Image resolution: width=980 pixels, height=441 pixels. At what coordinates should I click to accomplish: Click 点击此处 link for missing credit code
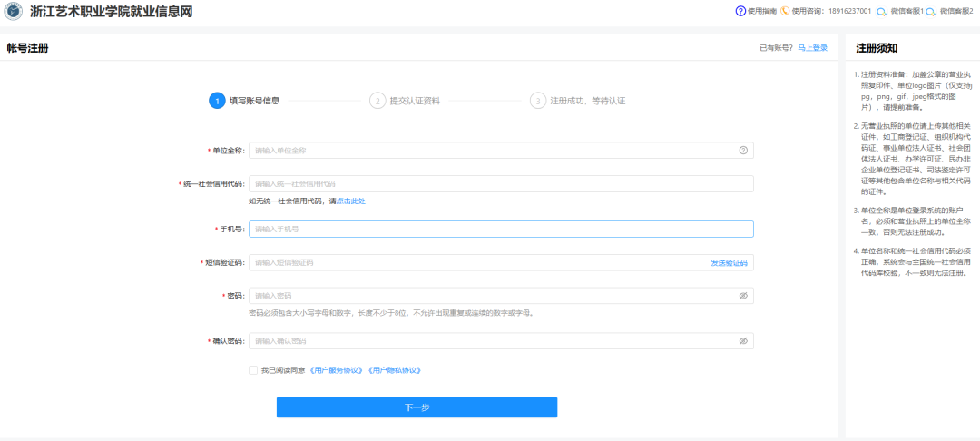[350, 201]
